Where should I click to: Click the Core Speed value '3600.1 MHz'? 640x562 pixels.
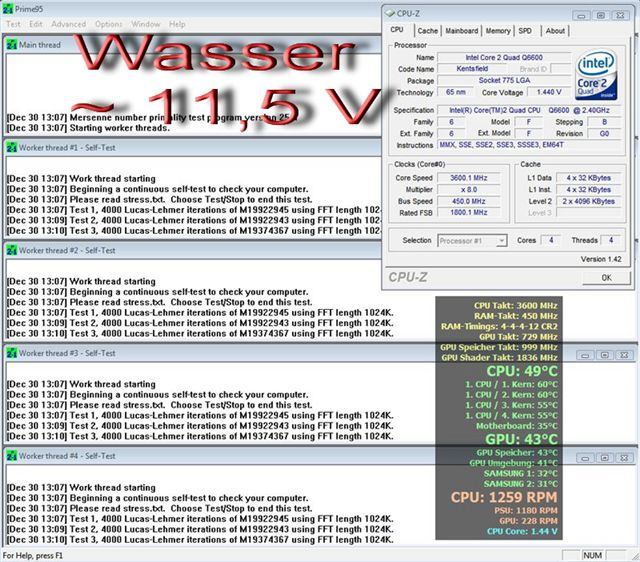point(469,178)
